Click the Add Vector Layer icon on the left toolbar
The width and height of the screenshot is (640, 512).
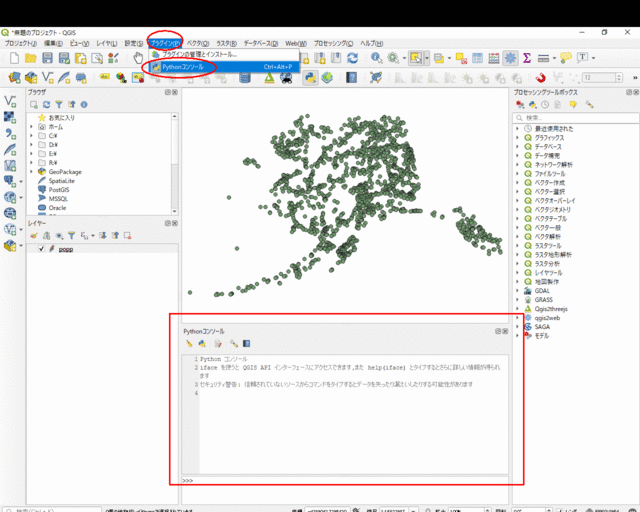pyautogui.click(x=10, y=101)
